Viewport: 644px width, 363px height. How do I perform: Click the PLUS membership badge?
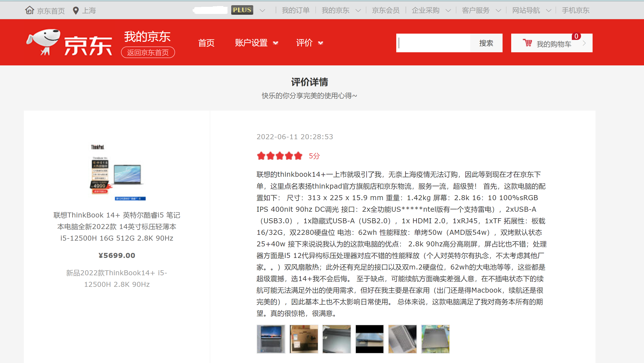pyautogui.click(x=242, y=10)
